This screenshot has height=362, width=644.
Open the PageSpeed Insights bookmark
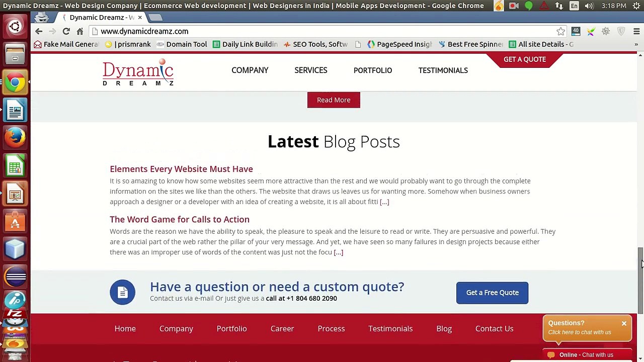coord(399,44)
